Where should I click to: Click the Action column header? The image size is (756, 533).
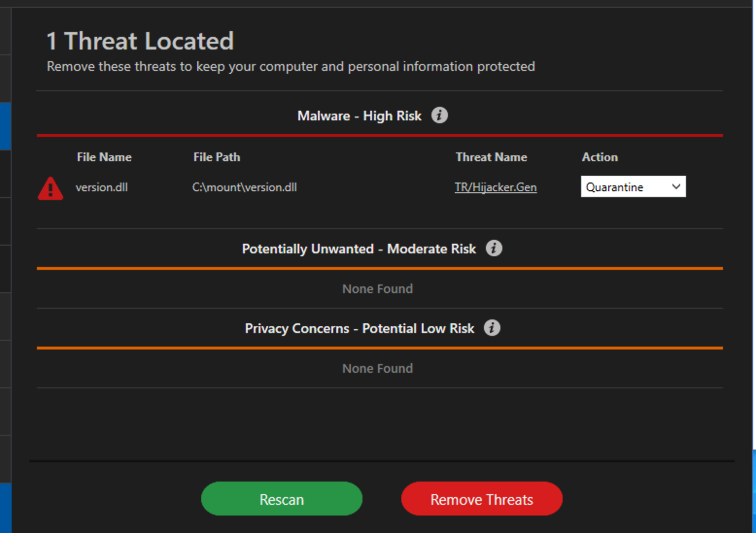[x=600, y=157]
